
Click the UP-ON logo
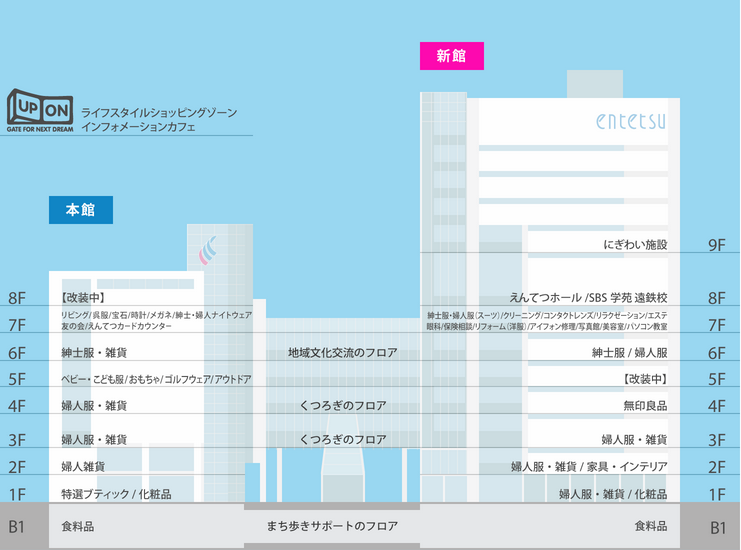41,112
